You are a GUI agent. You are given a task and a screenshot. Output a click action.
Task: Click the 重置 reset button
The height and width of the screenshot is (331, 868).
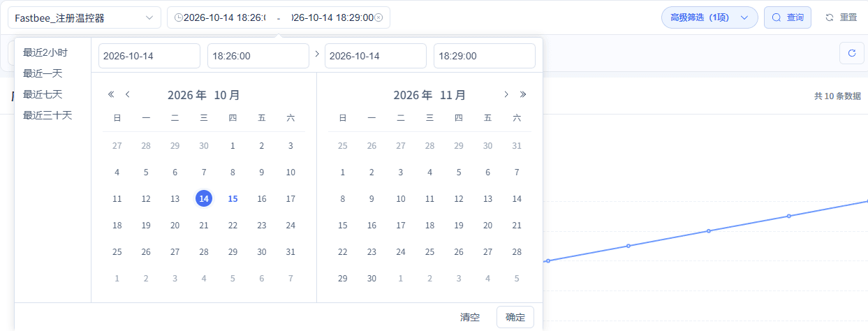[841, 17]
